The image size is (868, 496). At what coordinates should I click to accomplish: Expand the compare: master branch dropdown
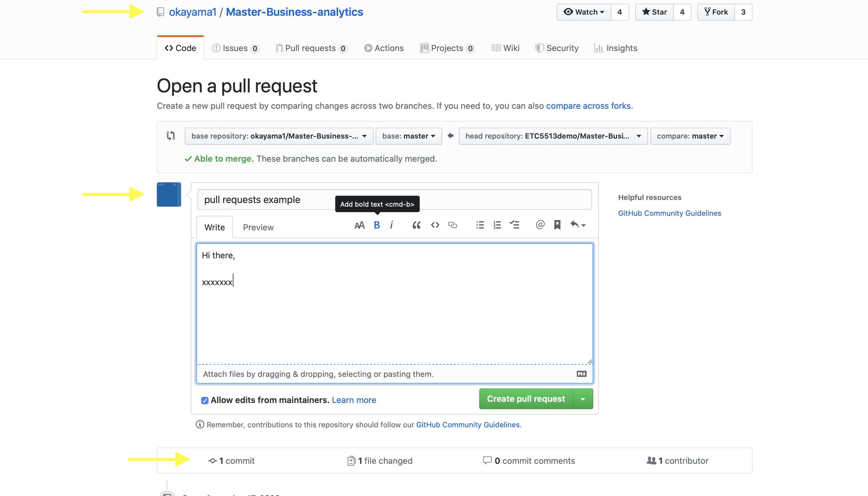[x=690, y=136]
